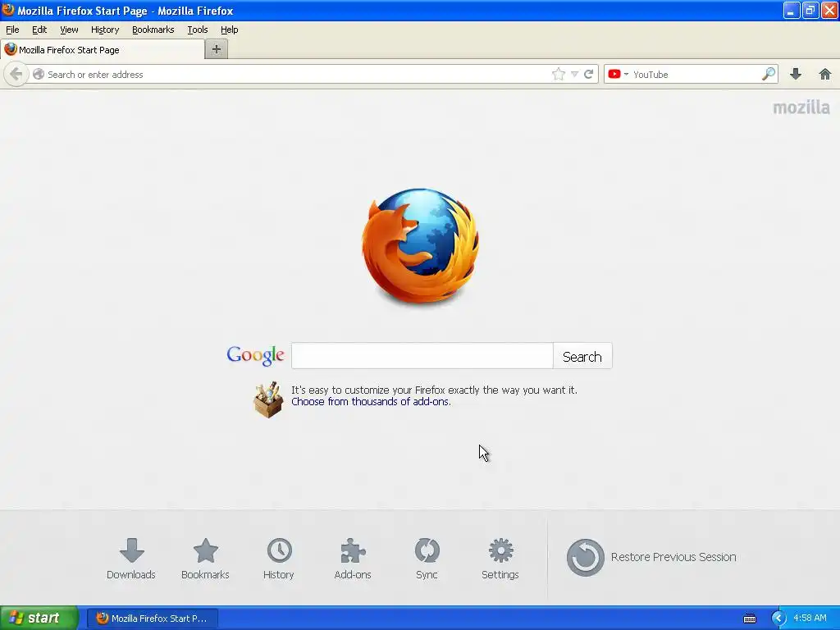
Task: Click the large Firefox logo
Action: (x=421, y=246)
